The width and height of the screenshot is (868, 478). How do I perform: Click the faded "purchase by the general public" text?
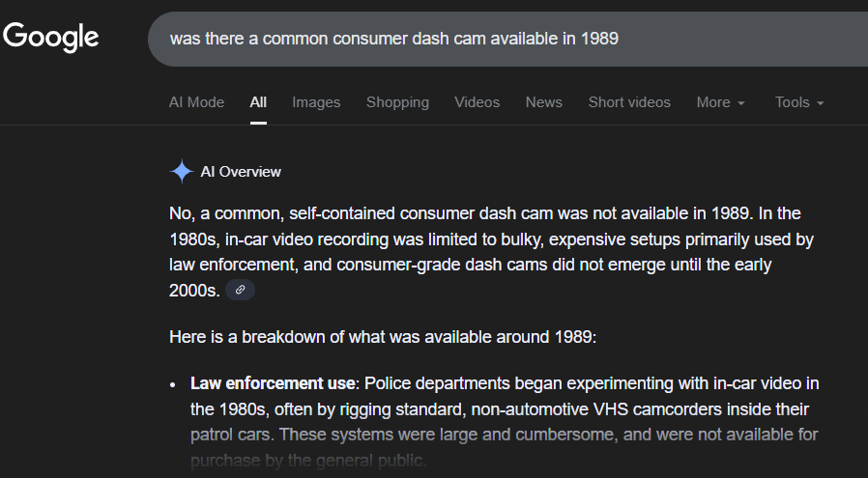[309, 462]
